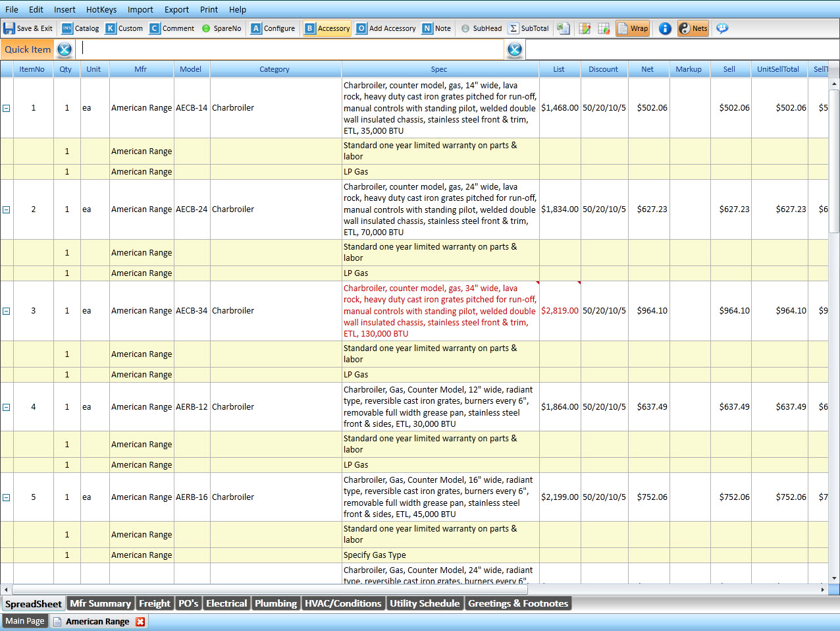Click the blue information icon

point(665,28)
